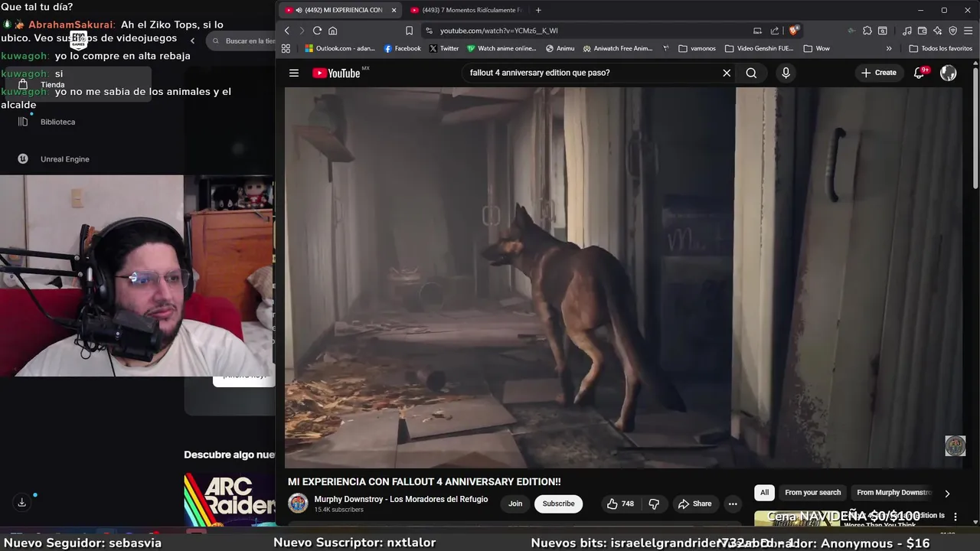The height and width of the screenshot is (551, 980).
Task: Open the browser main menu hamburger
Action: [968, 31]
